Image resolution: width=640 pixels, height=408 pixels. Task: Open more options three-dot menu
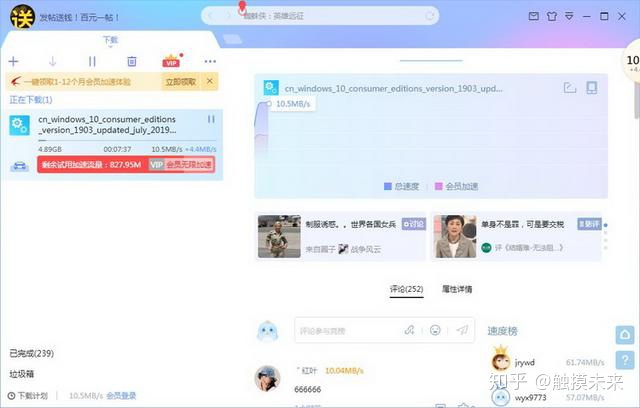pos(210,61)
